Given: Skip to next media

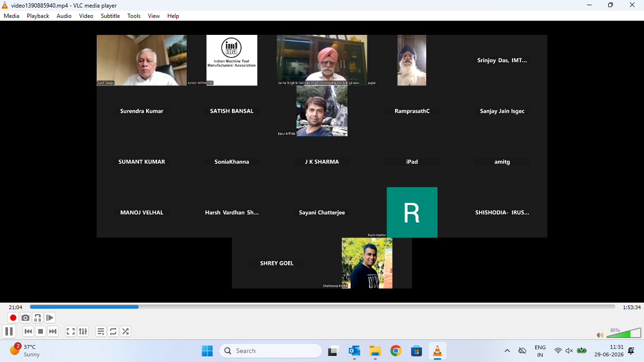Looking at the screenshot, I should click(x=53, y=331).
